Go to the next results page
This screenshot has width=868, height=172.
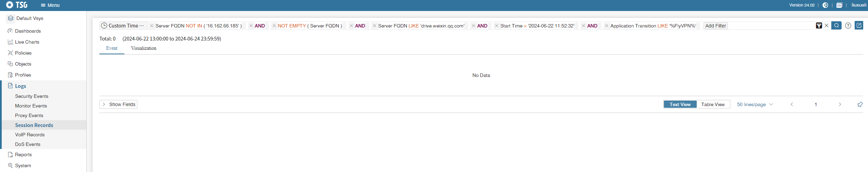click(x=840, y=104)
